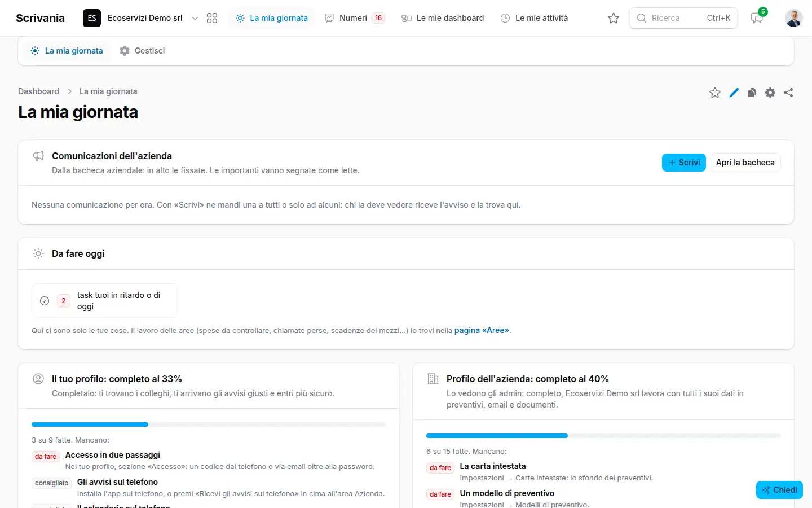Click Dashboard in the breadcrumb

click(x=38, y=91)
